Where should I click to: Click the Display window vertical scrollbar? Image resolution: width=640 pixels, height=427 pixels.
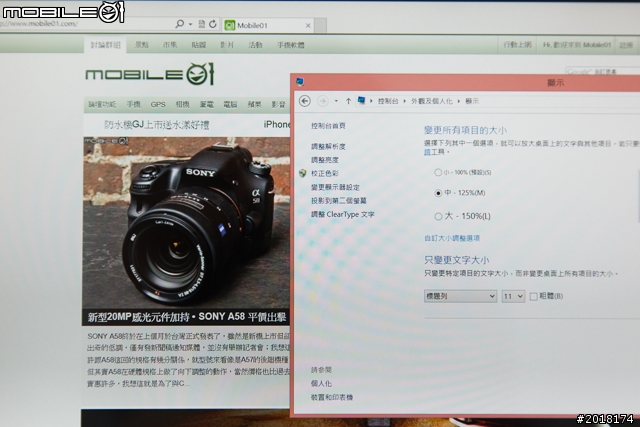point(638,196)
